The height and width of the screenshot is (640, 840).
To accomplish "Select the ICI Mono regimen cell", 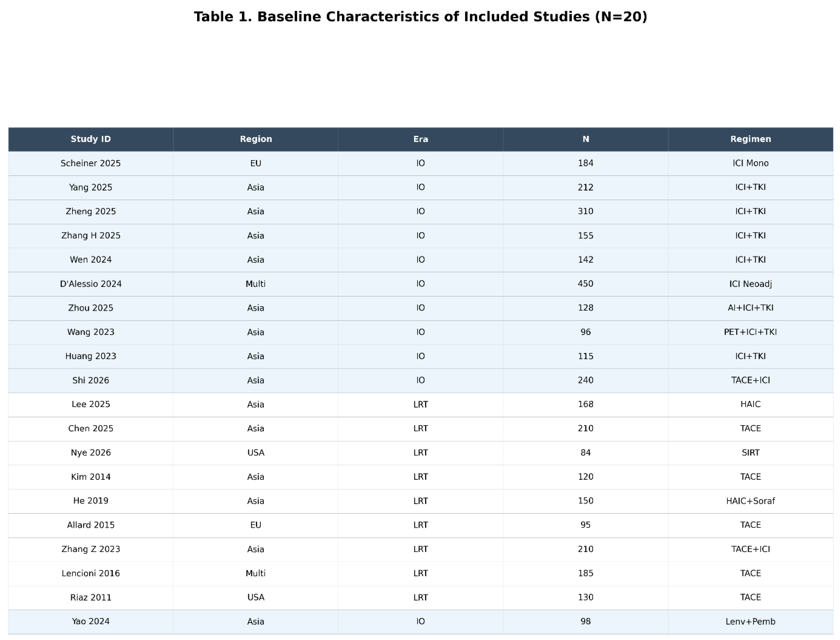I will [750, 164].
